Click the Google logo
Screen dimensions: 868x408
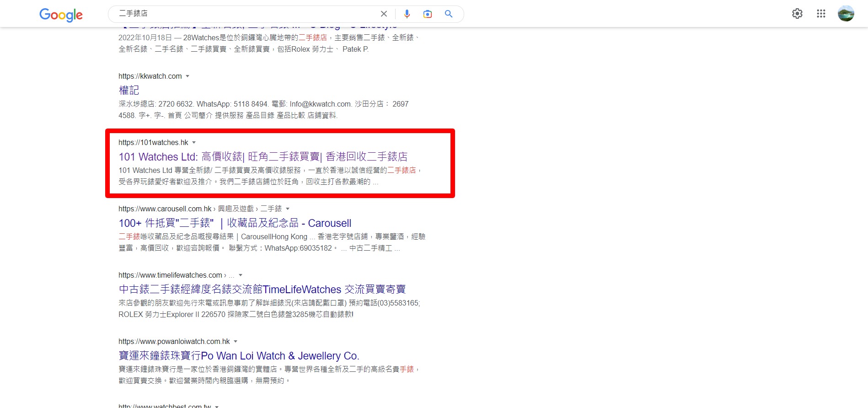(61, 15)
